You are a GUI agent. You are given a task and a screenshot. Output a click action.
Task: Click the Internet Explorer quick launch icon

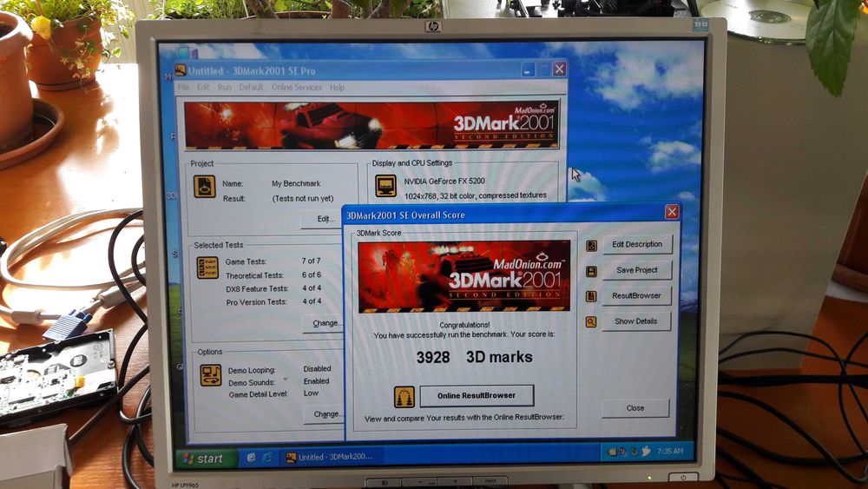tap(267, 458)
